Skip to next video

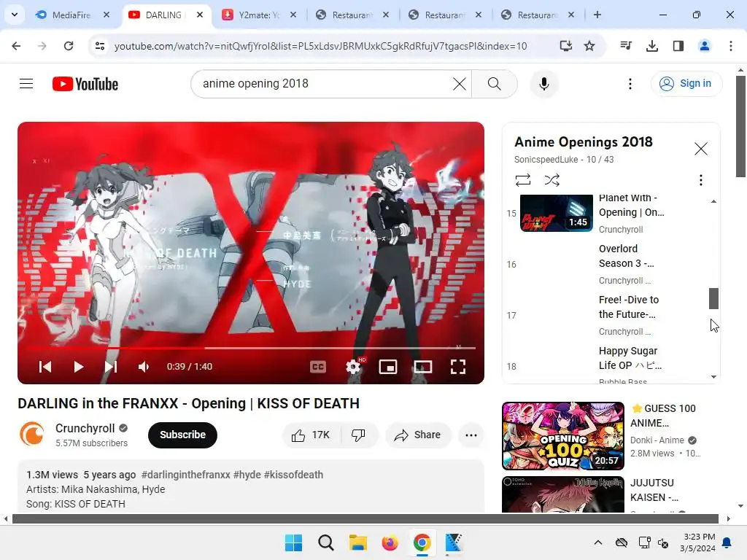111,366
